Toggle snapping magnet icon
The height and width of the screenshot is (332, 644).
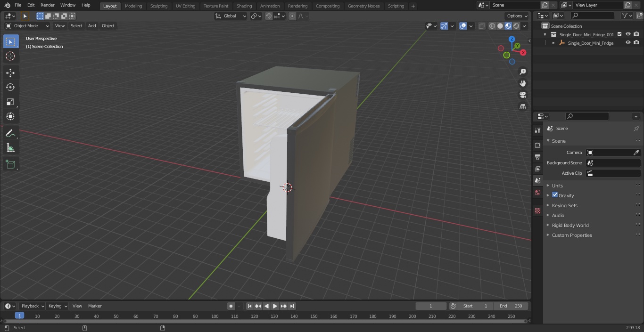(269, 16)
